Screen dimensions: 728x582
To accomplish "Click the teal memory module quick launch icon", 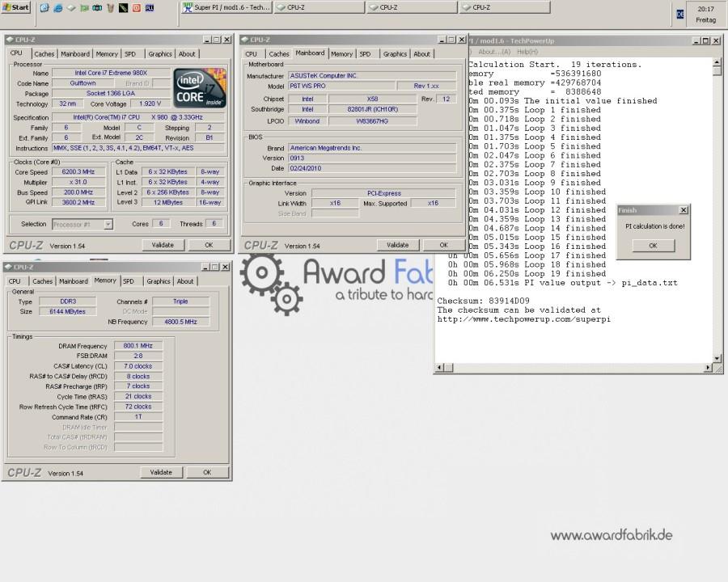I will point(97,8).
